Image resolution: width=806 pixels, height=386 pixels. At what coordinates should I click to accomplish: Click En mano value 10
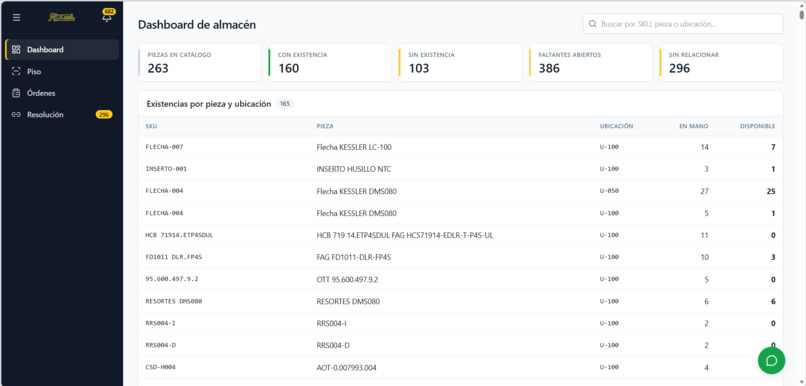click(x=705, y=257)
